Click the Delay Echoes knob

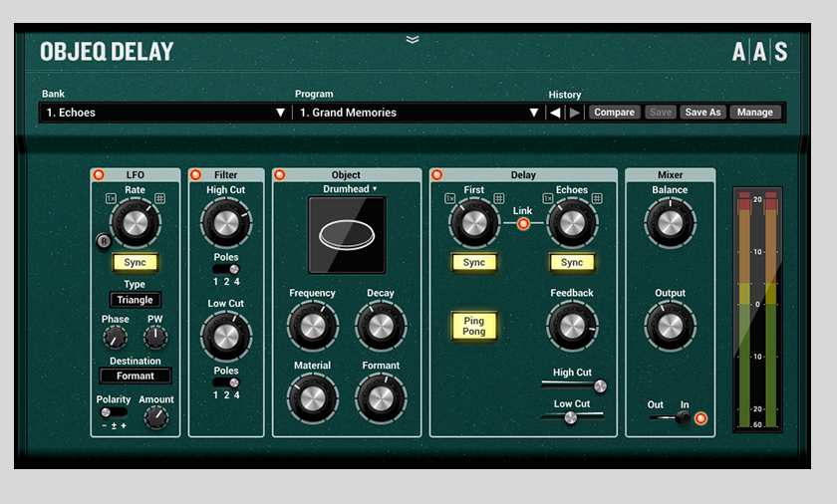point(572,222)
